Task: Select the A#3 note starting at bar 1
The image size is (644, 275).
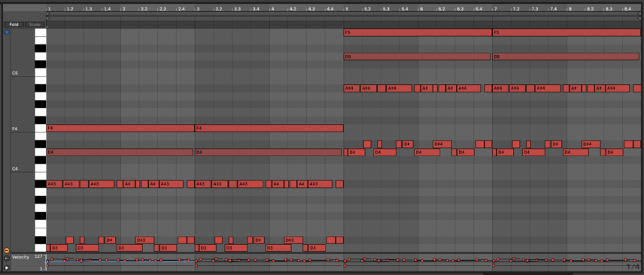Action: pyautogui.click(x=54, y=184)
